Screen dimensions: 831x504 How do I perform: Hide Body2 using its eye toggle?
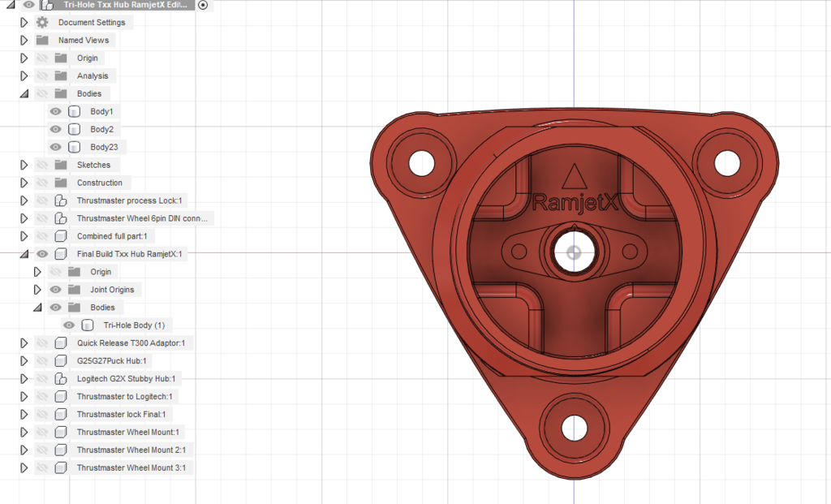55,129
